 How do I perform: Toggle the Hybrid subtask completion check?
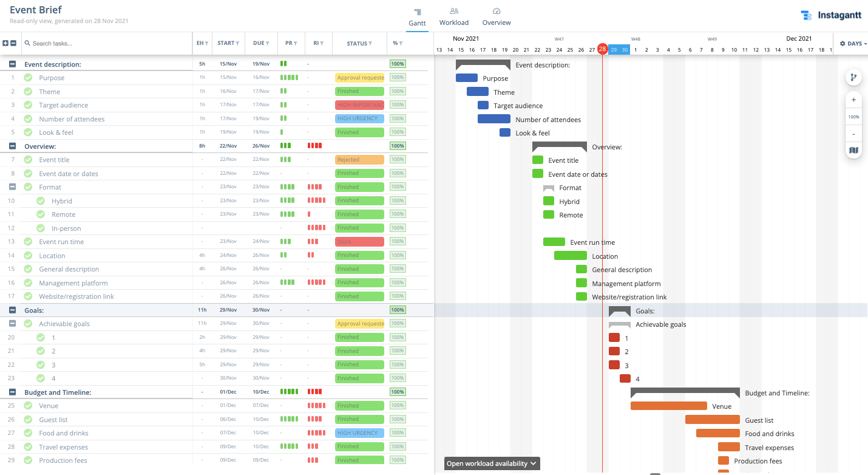[40, 201]
